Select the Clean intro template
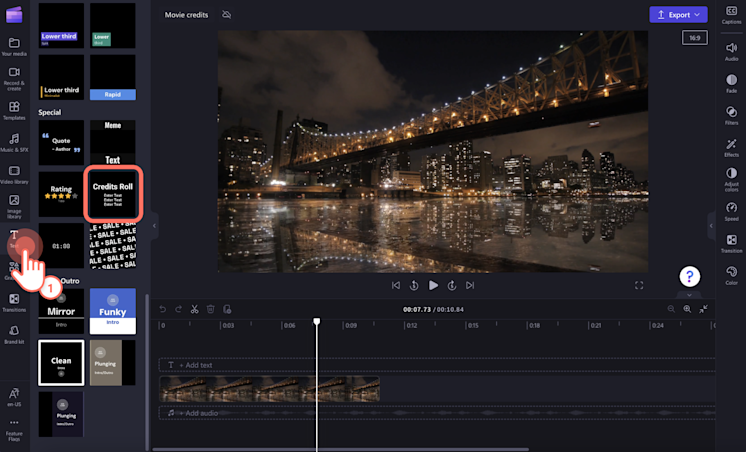The width and height of the screenshot is (746, 452). point(61,363)
